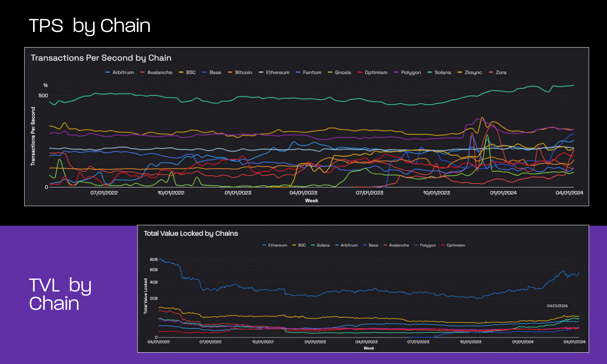This screenshot has width=607, height=364.
Task: Click the Transactions Per Second by Chain title
Action: point(101,58)
